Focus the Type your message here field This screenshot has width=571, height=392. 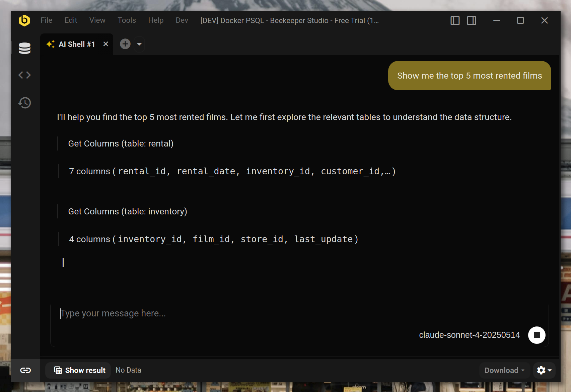(x=299, y=313)
